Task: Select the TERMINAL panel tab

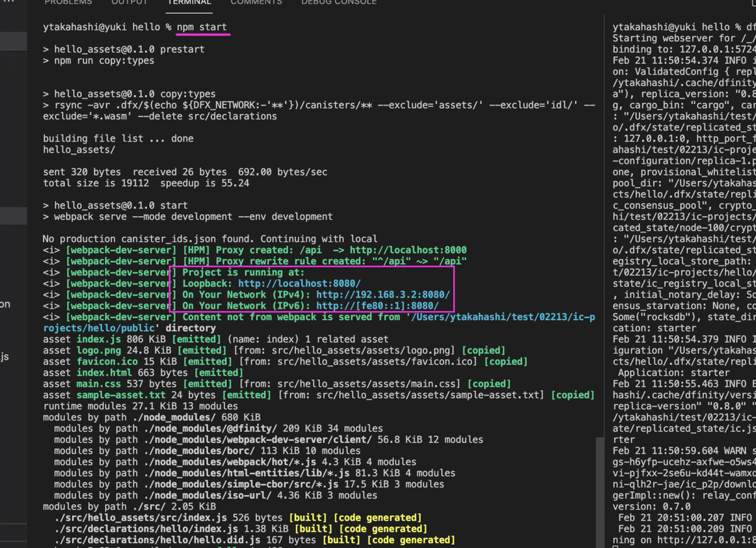Action: (x=189, y=3)
